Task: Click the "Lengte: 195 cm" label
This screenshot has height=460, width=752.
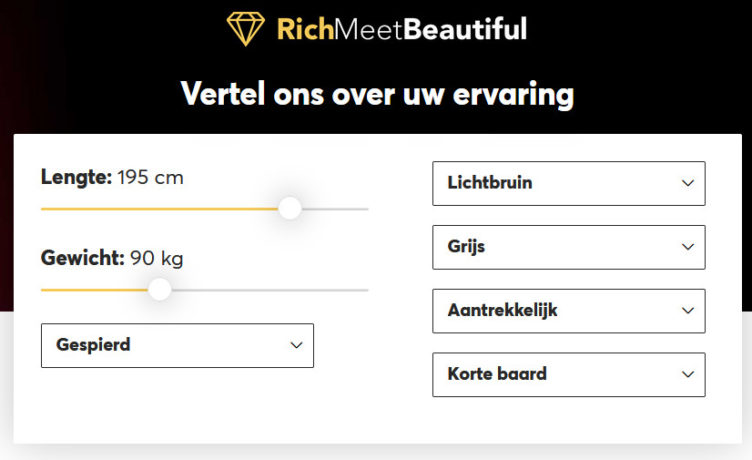Action: point(112,178)
